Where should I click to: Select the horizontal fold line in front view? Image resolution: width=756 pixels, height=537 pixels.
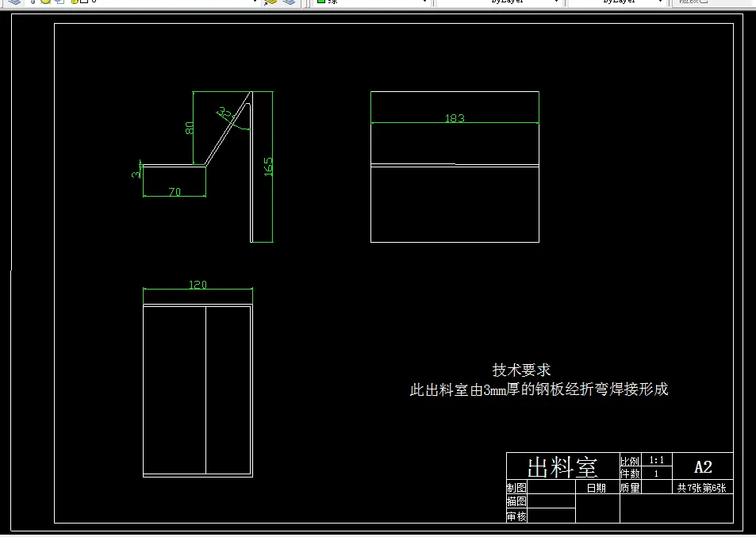[455, 165]
